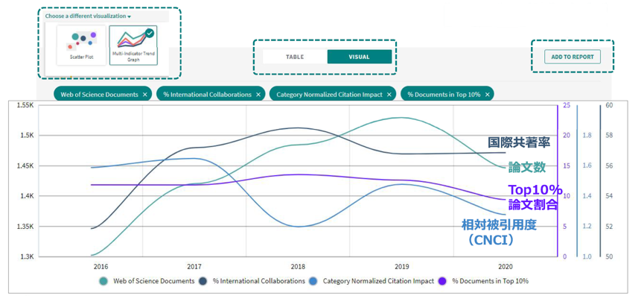
Task: Remove the % International Collaborations chip
Action: click(258, 95)
